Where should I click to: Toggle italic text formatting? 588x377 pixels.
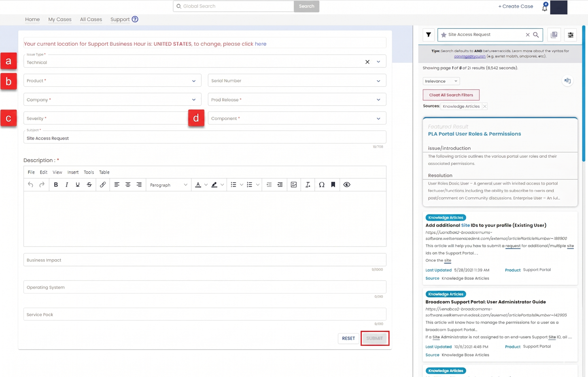67,185
